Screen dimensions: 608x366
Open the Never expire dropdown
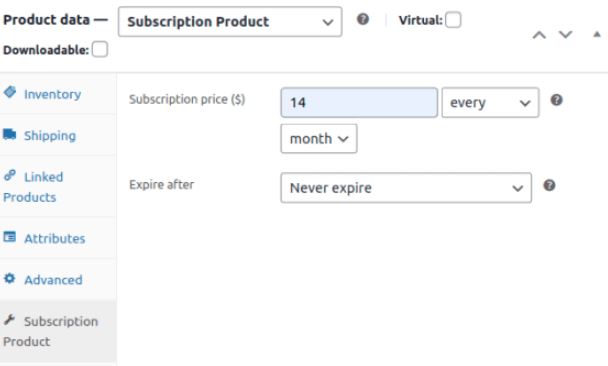point(406,188)
